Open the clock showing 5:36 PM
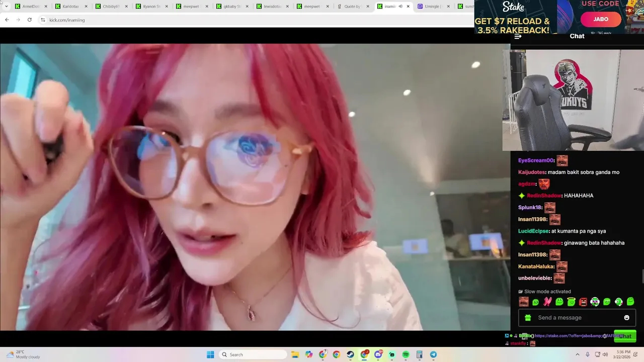 click(623, 354)
